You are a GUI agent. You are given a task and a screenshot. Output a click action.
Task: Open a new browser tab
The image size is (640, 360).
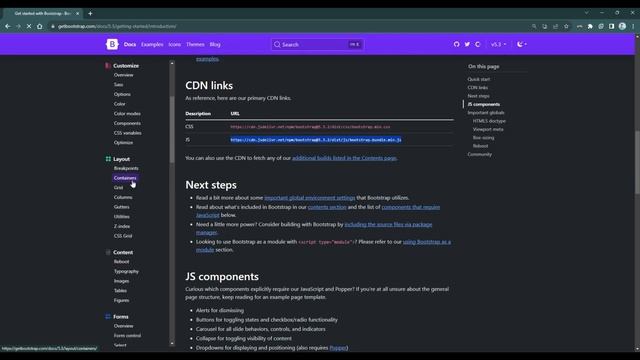(90, 13)
